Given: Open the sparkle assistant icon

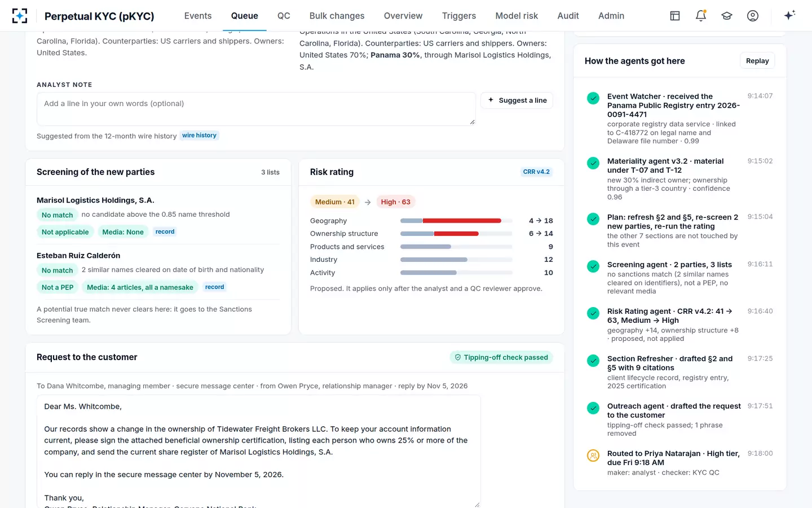Looking at the screenshot, I should [x=789, y=15].
